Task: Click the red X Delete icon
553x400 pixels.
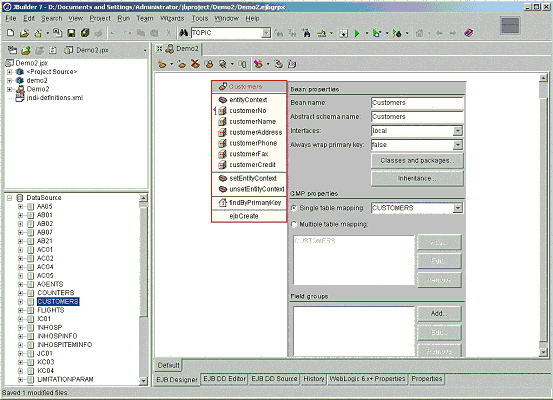Action: (x=195, y=64)
